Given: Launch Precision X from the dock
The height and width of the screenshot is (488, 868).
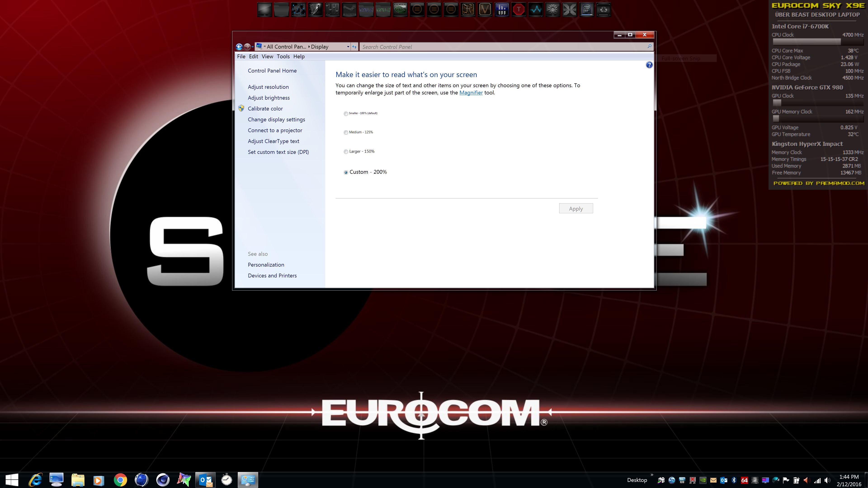Looking at the screenshot, I should point(570,10).
